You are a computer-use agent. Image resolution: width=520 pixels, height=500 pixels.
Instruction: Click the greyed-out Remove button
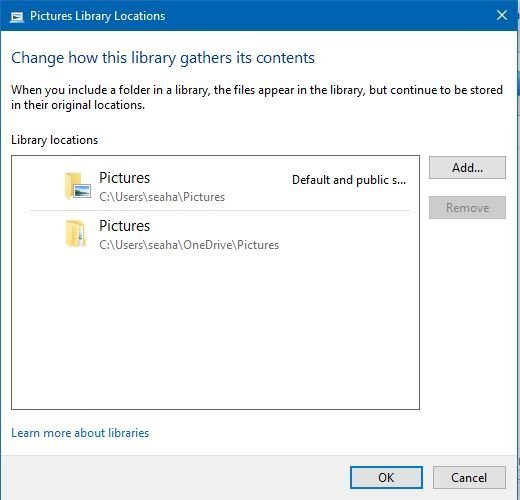coord(467,208)
